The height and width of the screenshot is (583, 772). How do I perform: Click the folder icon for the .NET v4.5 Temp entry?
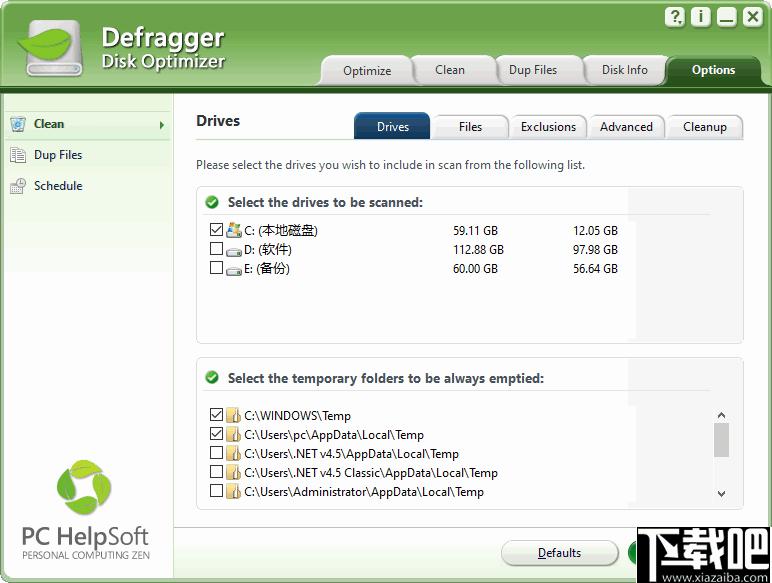click(x=233, y=453)
